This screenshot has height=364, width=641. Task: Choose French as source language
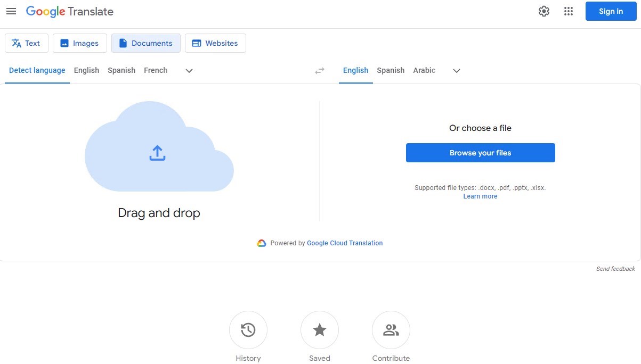point(156,70)
